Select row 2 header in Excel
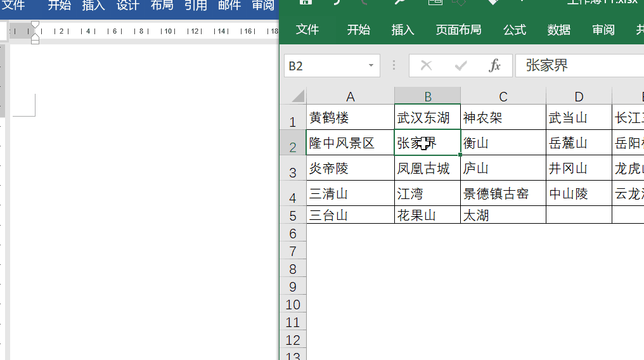 [x=293, y=143]
